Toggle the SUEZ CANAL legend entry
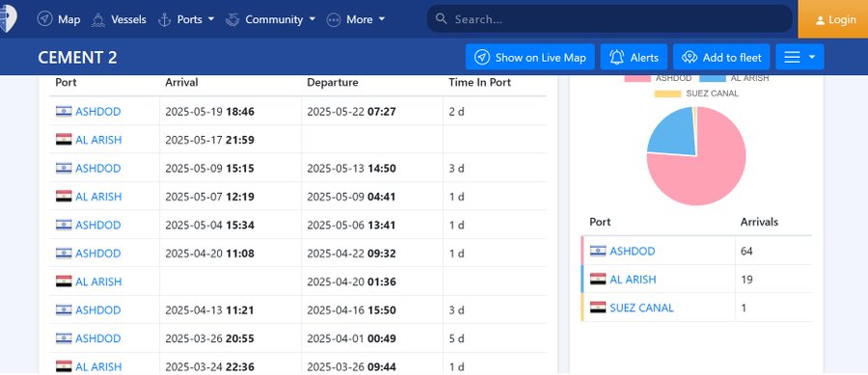This screenshot has height=375, width=868. pos(696,94)
